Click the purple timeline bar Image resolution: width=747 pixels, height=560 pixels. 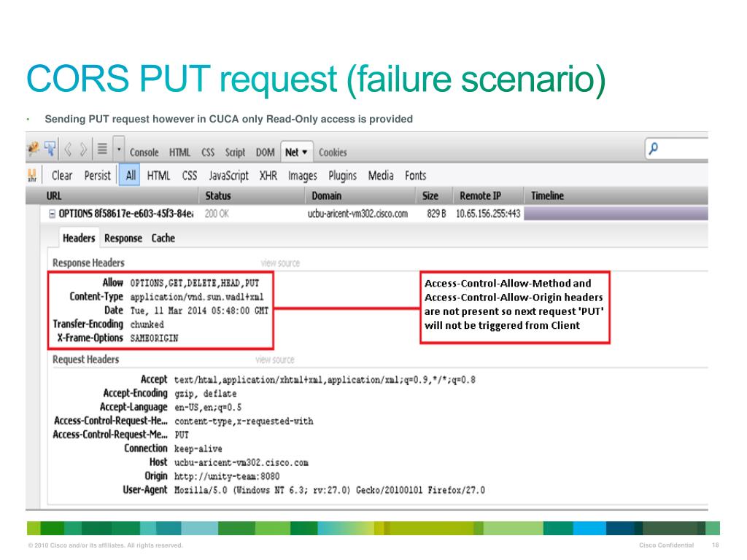point(616,214)
